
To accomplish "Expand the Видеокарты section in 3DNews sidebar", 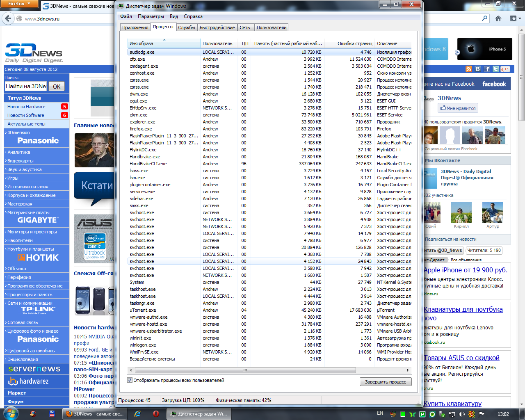I will tap(21, 161).
